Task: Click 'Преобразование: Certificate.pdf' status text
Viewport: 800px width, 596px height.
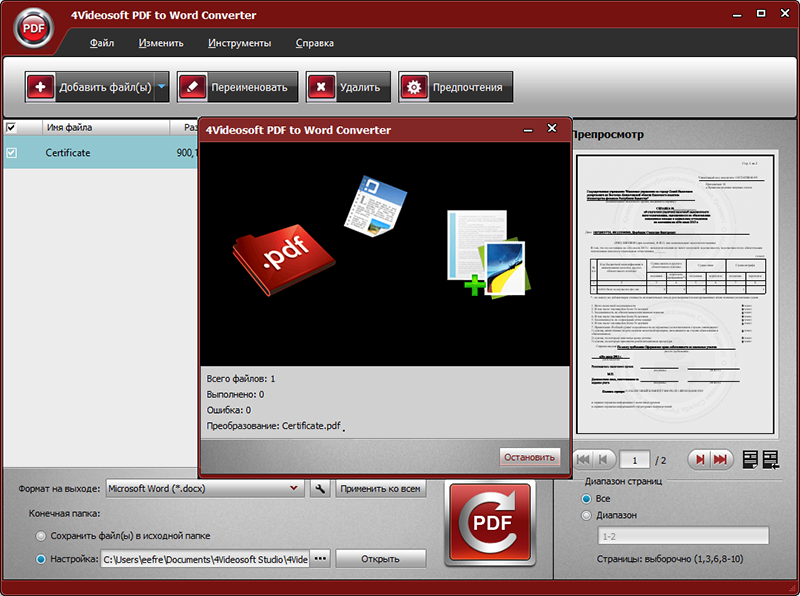Action: coord(273,426)
